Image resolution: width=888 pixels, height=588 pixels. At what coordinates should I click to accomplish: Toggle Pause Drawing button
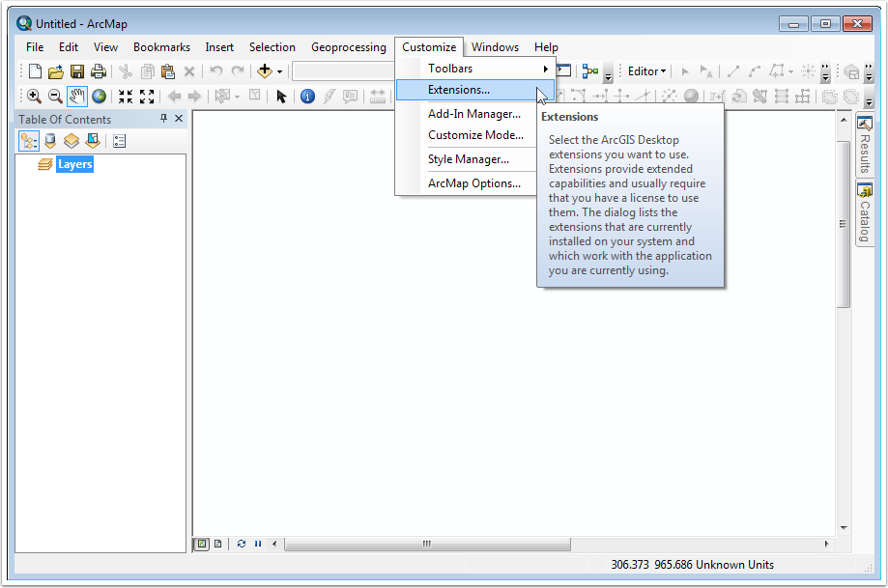point(258,544)
